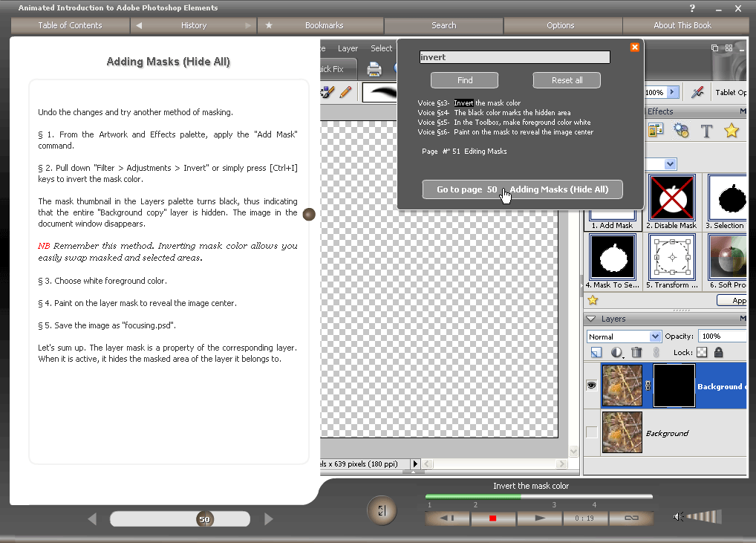Screen dimensions: 756x543
Task: Select '6. Soft Pro' apple thumbnail
Action: point(727,258)
